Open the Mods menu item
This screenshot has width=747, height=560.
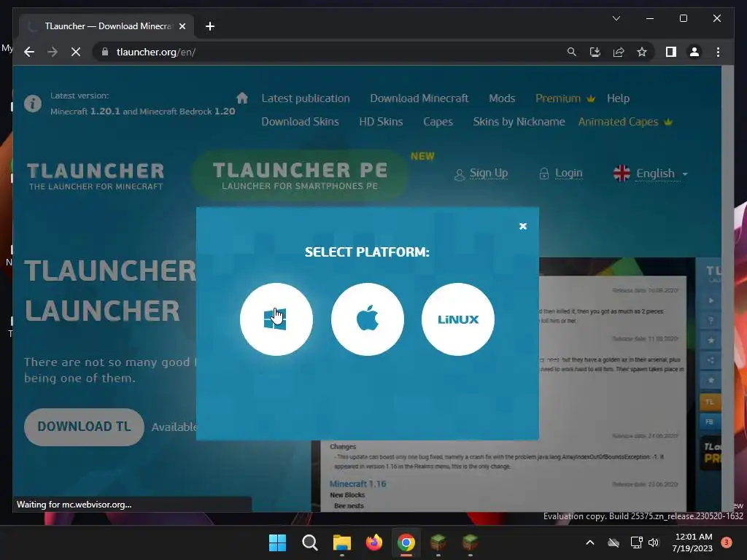coord(502,98)
